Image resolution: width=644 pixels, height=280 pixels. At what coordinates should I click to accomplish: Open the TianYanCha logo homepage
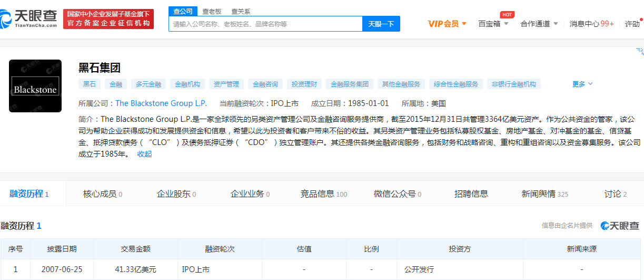click(x=29, y=18)
